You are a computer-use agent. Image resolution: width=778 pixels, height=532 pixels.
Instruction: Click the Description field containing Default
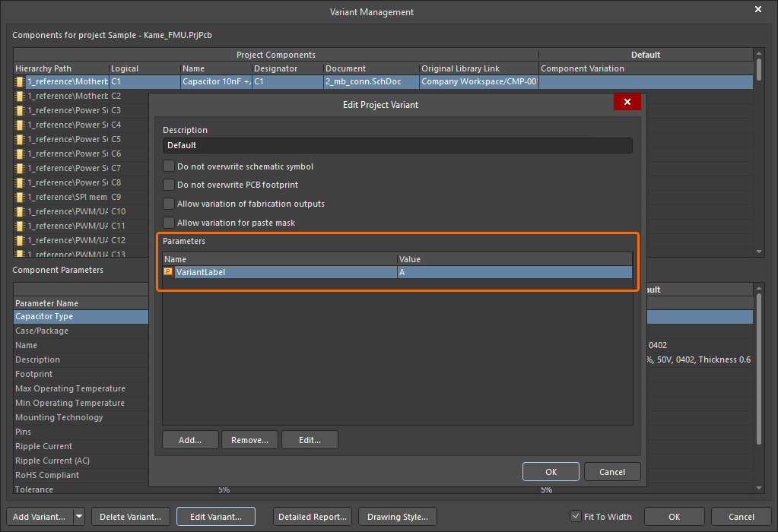pos(397,145)
